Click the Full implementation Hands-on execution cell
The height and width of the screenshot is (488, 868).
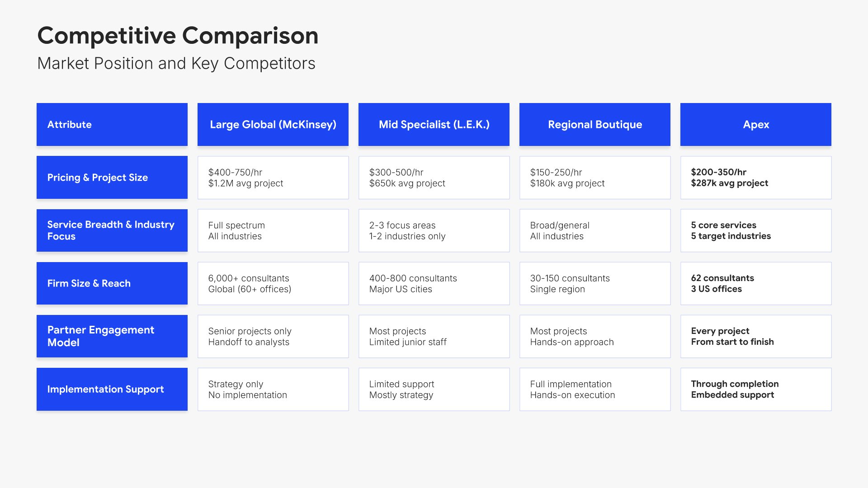[x=594, y=389]
